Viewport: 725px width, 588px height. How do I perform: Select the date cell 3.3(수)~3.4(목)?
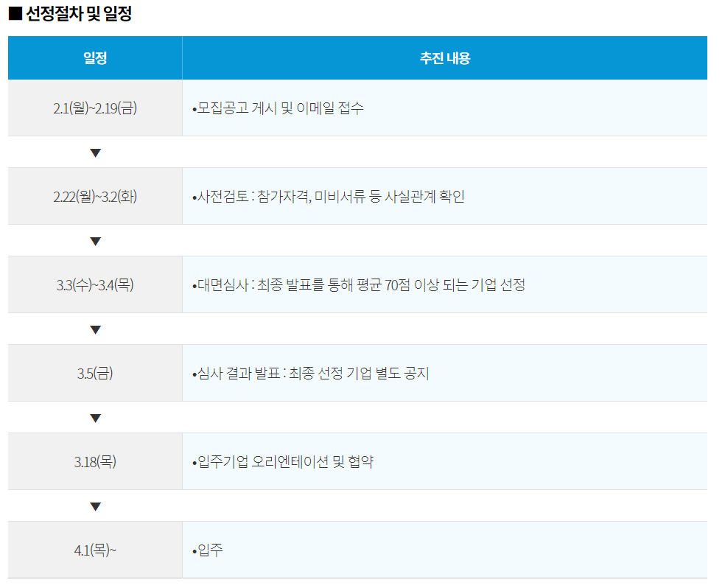(x=95, y=284)
